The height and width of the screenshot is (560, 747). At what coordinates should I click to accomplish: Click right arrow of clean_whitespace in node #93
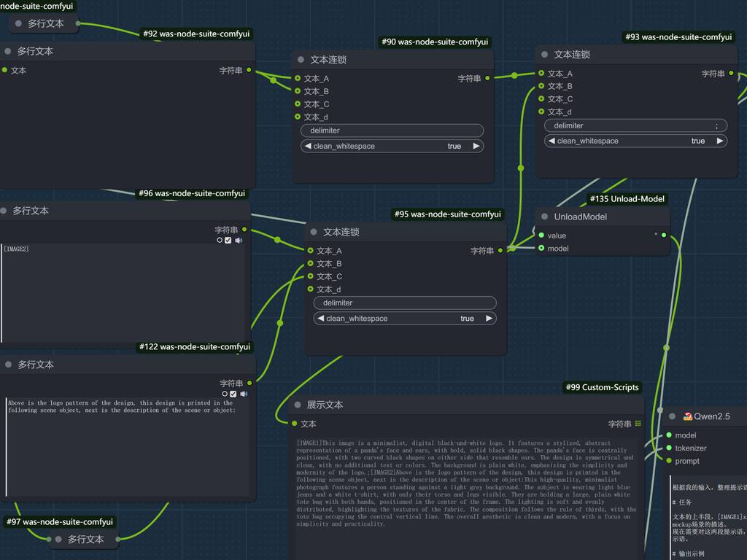(x=720, y=141)
